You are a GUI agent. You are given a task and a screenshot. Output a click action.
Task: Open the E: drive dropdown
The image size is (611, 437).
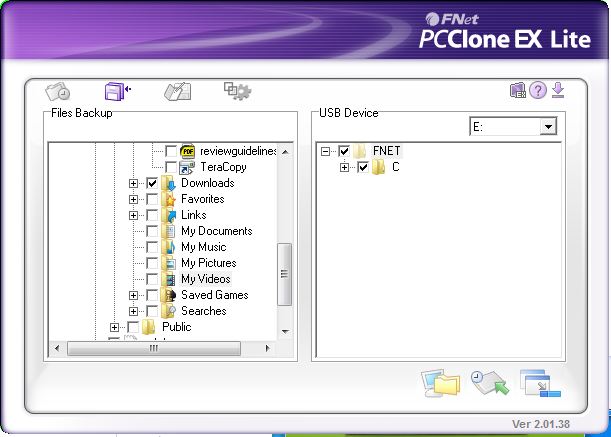(548, 126)
